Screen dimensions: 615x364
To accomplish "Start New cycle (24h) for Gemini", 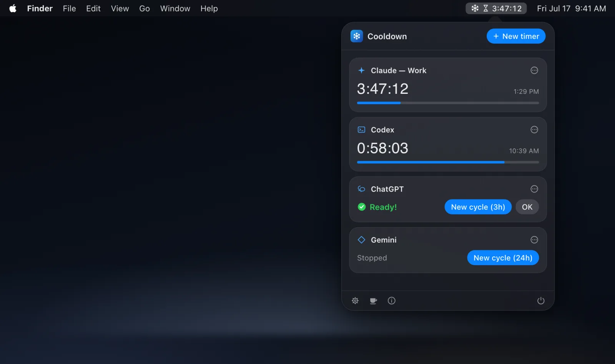I will tap(503, 258).
